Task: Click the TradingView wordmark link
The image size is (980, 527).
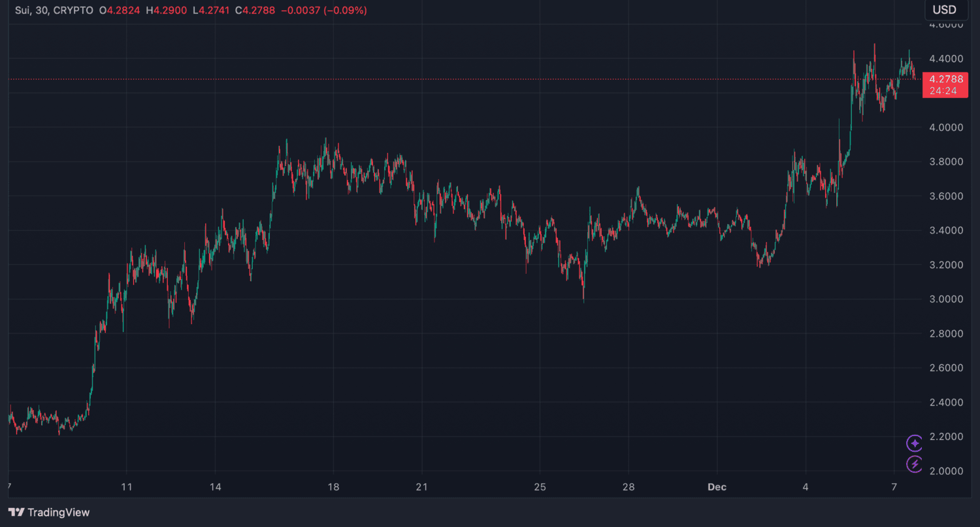Action: click(59, 513)
